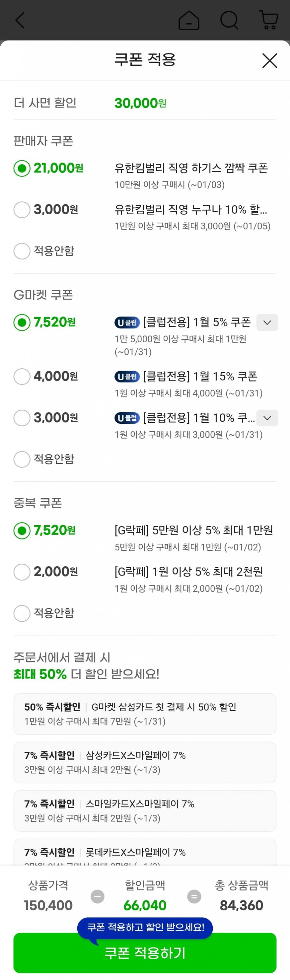Select the 3,000원 seller coupon radio
The width and height of the screenshot is (290, 980).
point(22,209)
